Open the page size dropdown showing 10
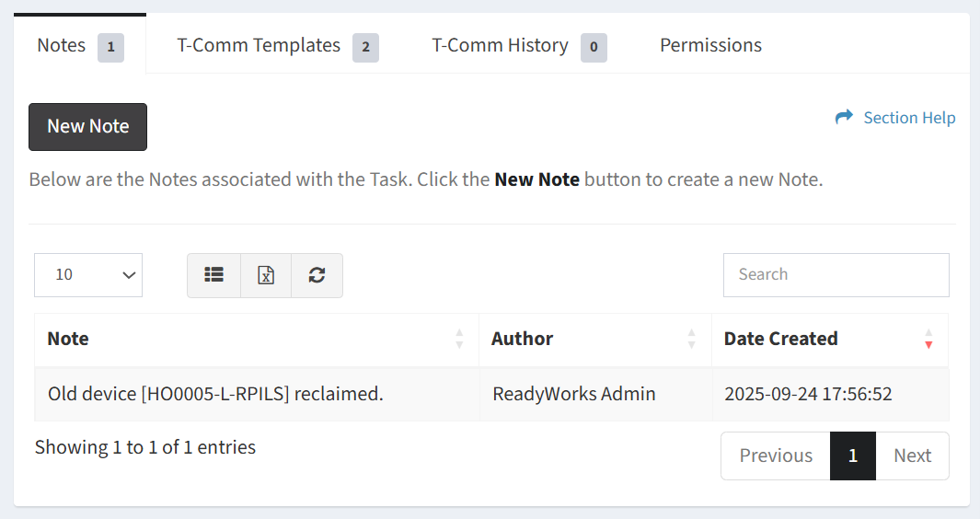This screenshot has width=980, height=519. pyautogui.click(x=88, y=275)
